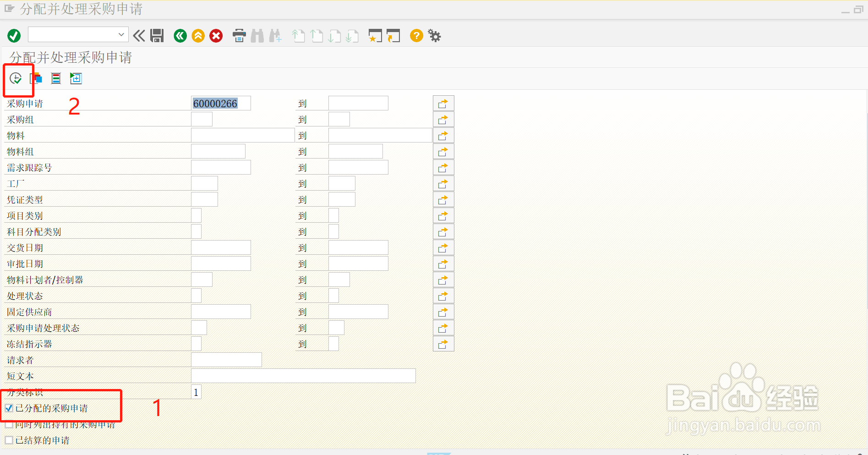Open multiple selection for 科目分配类别 row
This screenshot has height=455, width=868.
click(x=443, y=232)
